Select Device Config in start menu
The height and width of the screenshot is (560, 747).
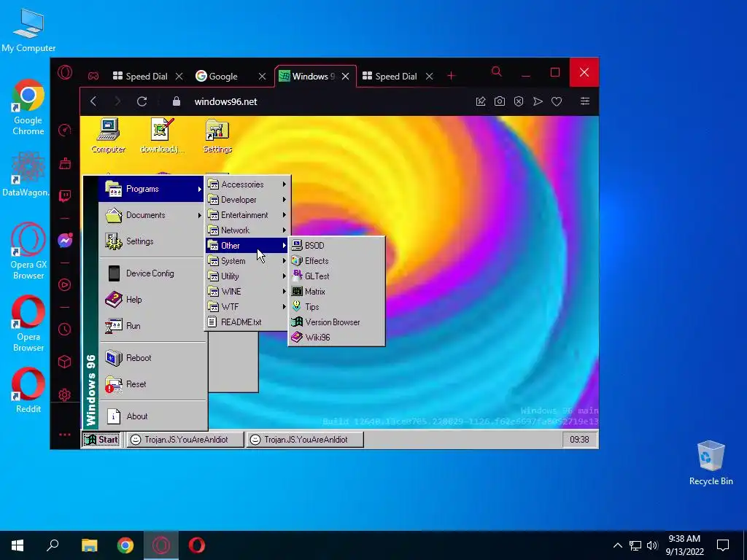[x=152, y=273]
